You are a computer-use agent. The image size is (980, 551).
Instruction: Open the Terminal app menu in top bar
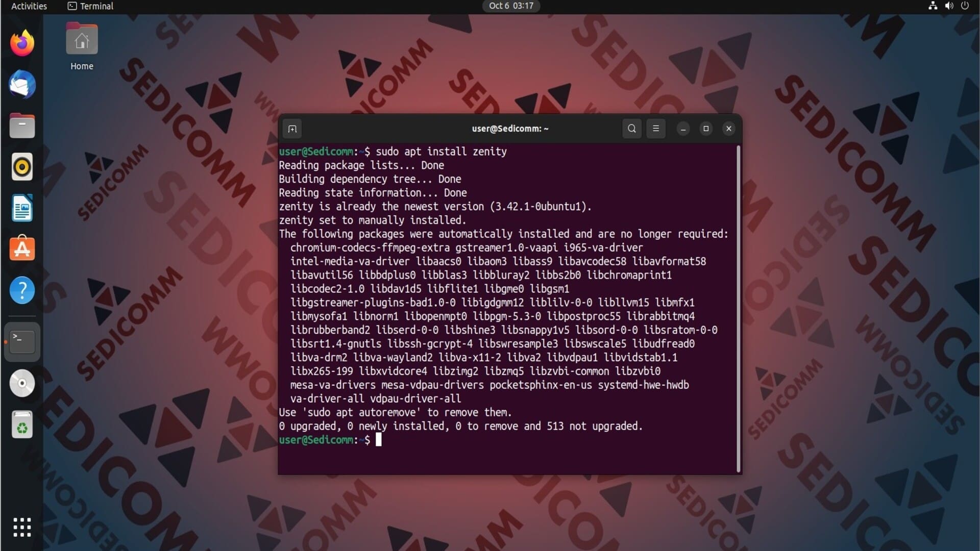tap(91, 6)
